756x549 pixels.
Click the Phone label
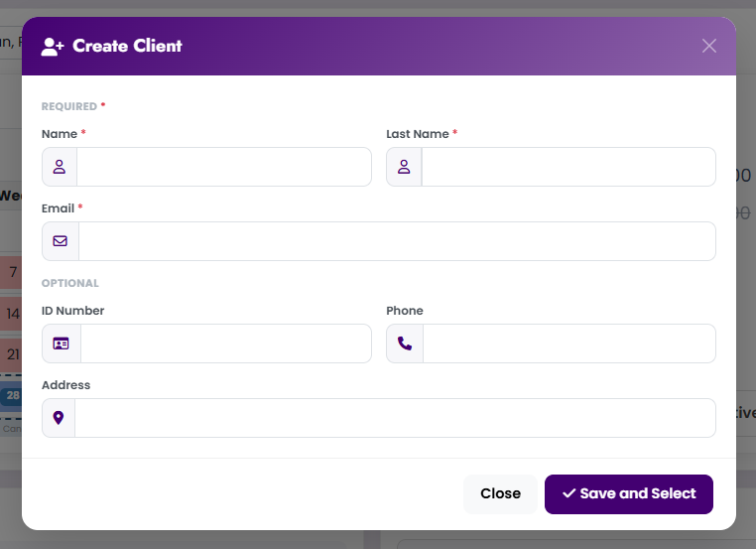click(x=405, y=311)
